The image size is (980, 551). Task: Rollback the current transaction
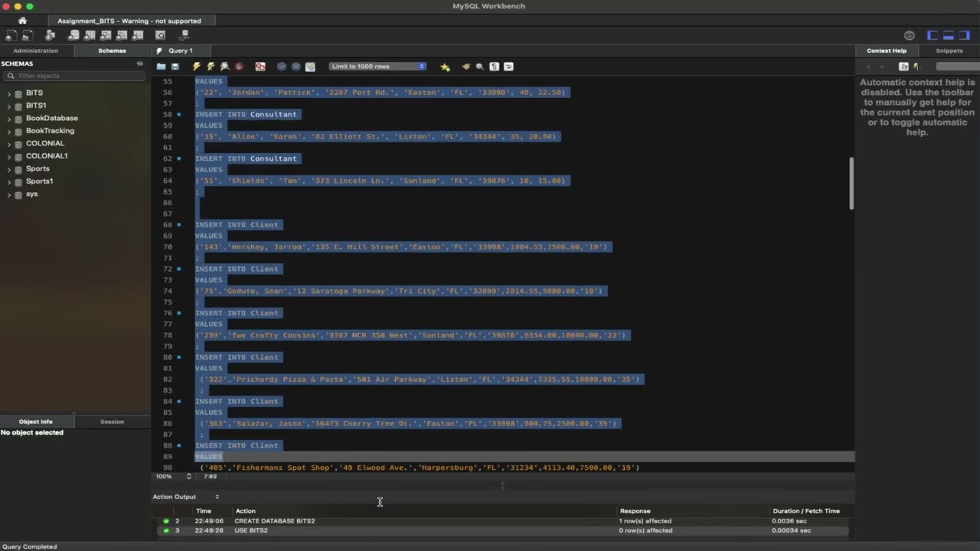coord(296,67)
